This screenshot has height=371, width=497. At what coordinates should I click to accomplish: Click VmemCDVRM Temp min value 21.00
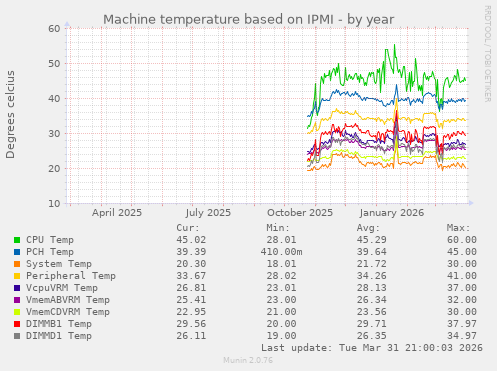[x=281, y=312]
